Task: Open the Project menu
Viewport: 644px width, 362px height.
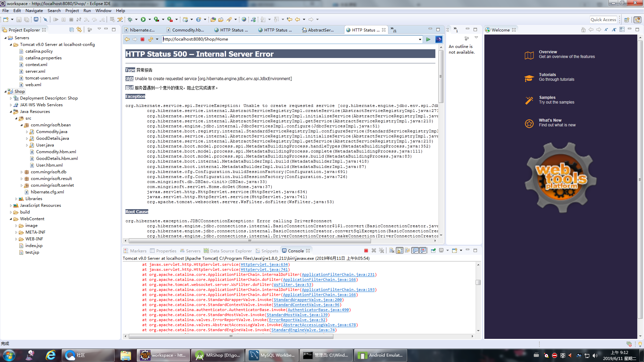Action: click(x=72, y=10)
